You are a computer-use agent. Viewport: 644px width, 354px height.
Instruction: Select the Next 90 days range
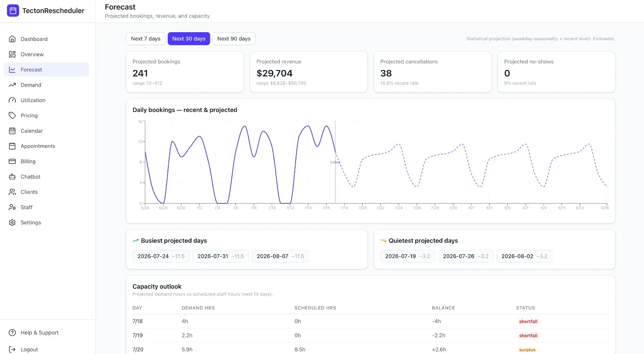click(234, 39)
